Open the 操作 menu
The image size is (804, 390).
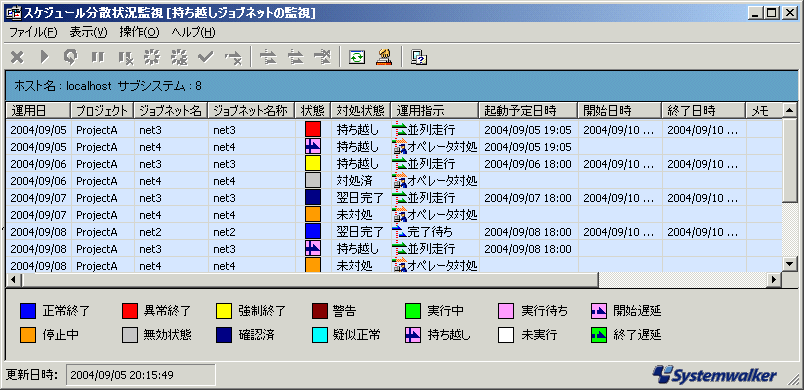pyautogui.click(x=139, y=33)
